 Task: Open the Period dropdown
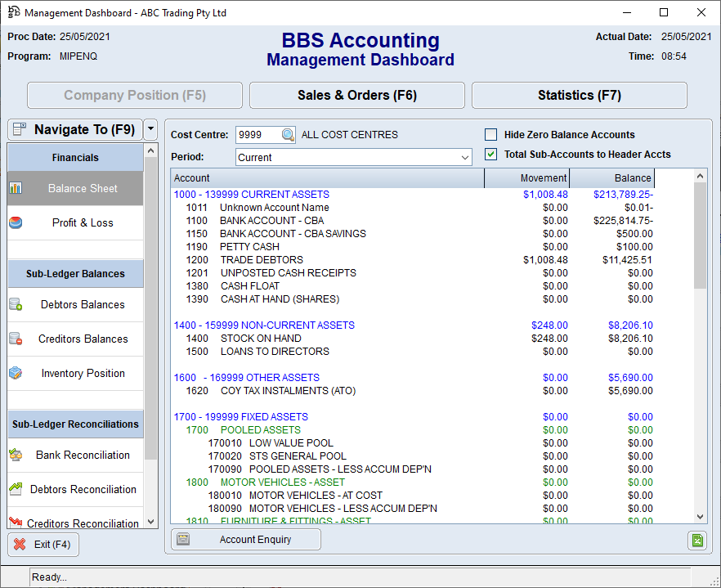pos(463,157)
